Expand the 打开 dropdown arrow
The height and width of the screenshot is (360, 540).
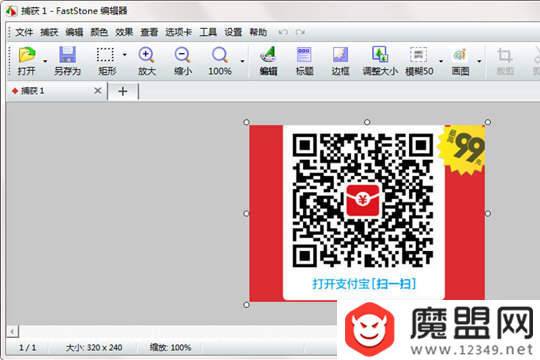coord(45,61)
